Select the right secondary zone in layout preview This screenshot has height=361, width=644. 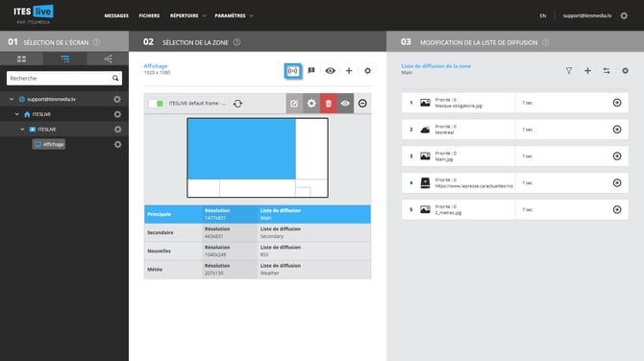tap(311, 149)
